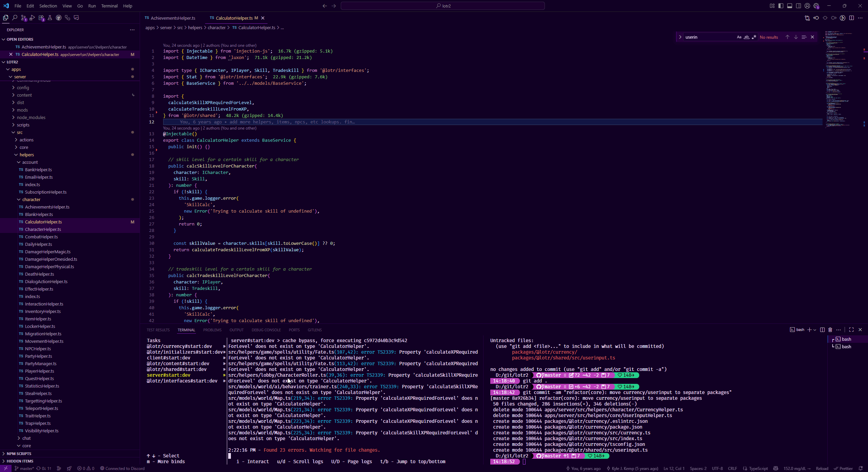The height and width of the screenshot is (472, 868).
Task: Open the Extensions view icon
Action: coord(41,18)
